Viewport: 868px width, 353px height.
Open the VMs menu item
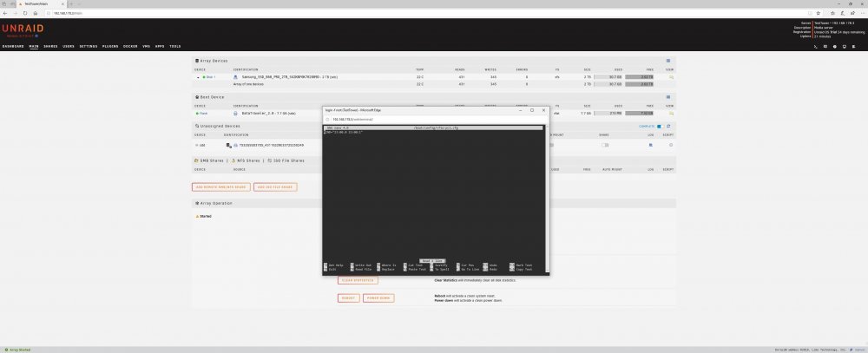(146, 47)
